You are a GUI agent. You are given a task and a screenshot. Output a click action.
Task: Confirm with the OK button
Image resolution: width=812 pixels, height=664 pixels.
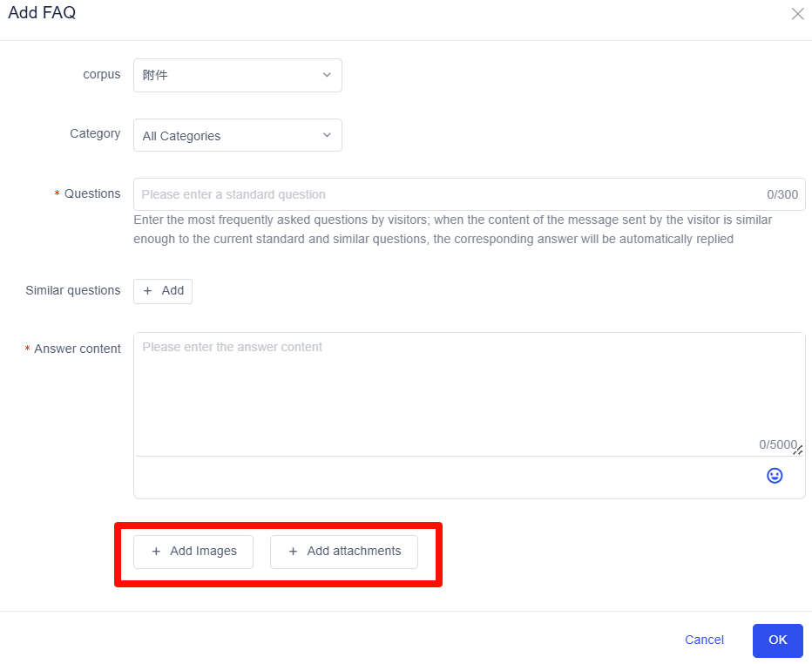(777, 640)
